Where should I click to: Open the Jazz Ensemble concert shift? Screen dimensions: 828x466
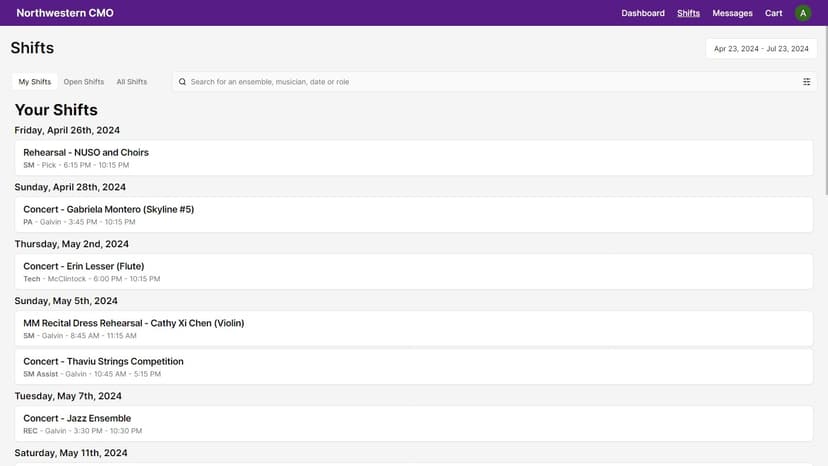(x=414, y=424)
